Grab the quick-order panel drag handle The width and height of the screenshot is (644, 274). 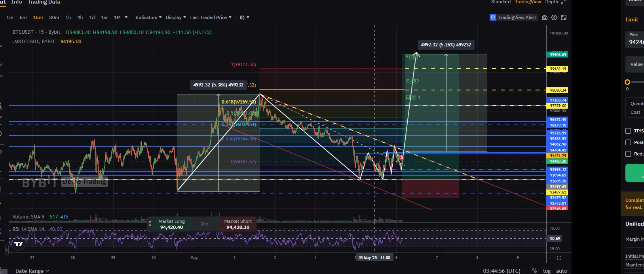click(x=150, y=224)
